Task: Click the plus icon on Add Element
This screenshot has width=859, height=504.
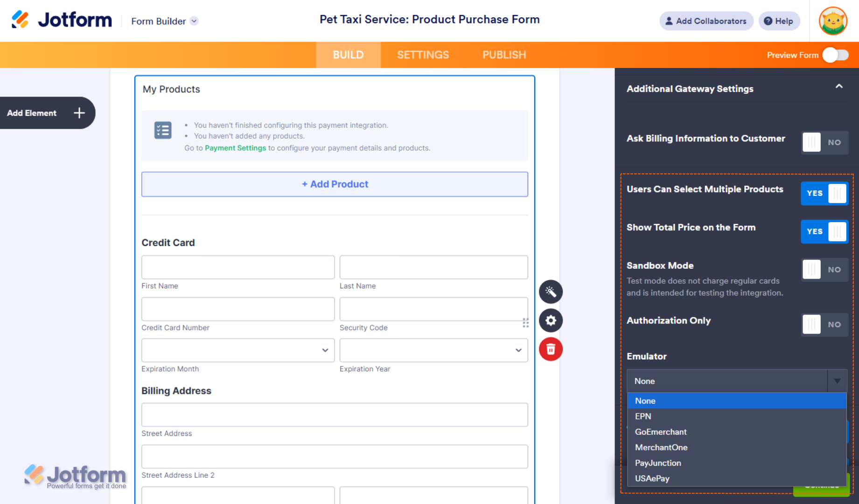Action: click(79, 113)
